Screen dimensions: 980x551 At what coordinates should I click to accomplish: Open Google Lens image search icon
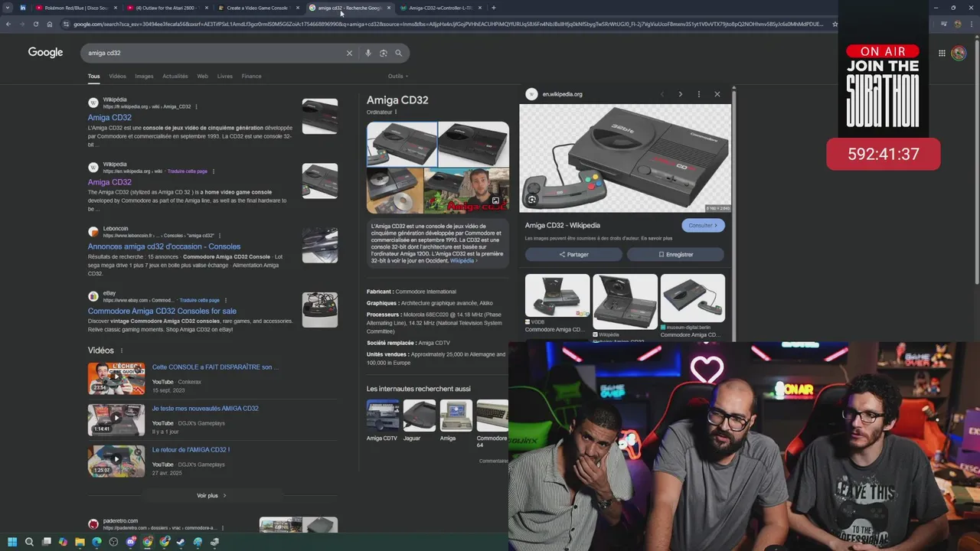pos(384,53)
